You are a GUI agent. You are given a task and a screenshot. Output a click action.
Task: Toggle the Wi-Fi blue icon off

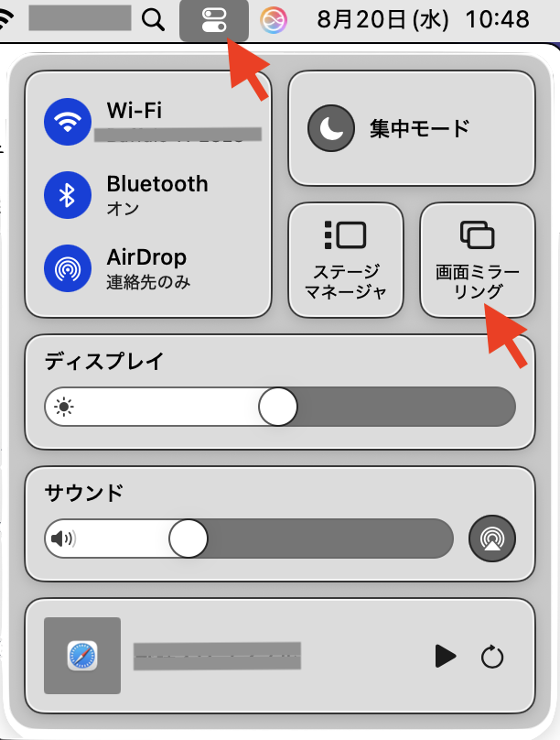pyautogui.click(x=68, y=122)
